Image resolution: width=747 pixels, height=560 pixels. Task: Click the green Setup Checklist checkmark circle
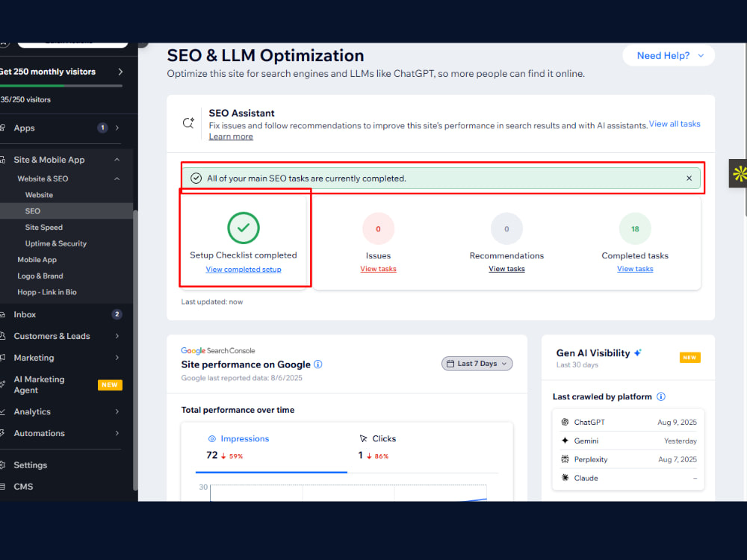click(x=243, y=228)
